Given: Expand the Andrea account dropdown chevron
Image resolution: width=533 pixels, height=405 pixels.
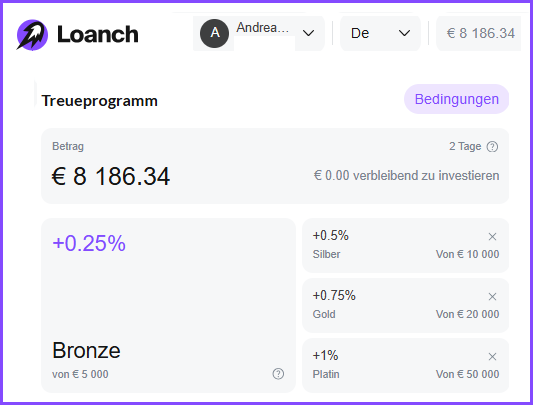Looking at the screenshot, I should pyautogui.click(x=308, y=33).
